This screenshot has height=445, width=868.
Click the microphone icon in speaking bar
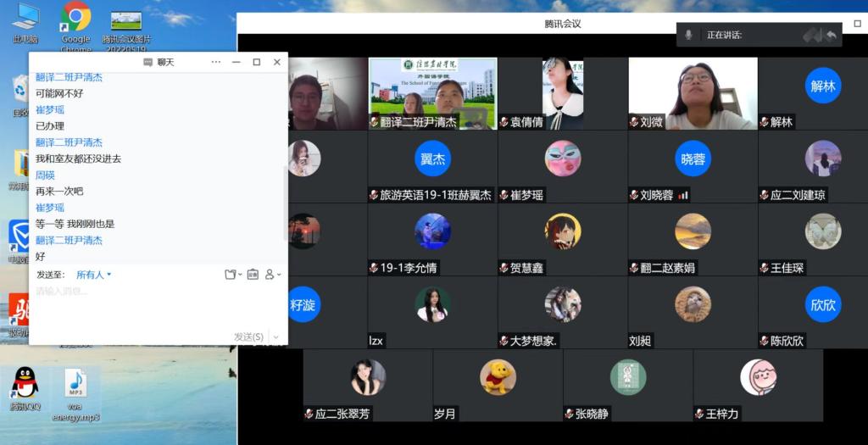[688, 35]
